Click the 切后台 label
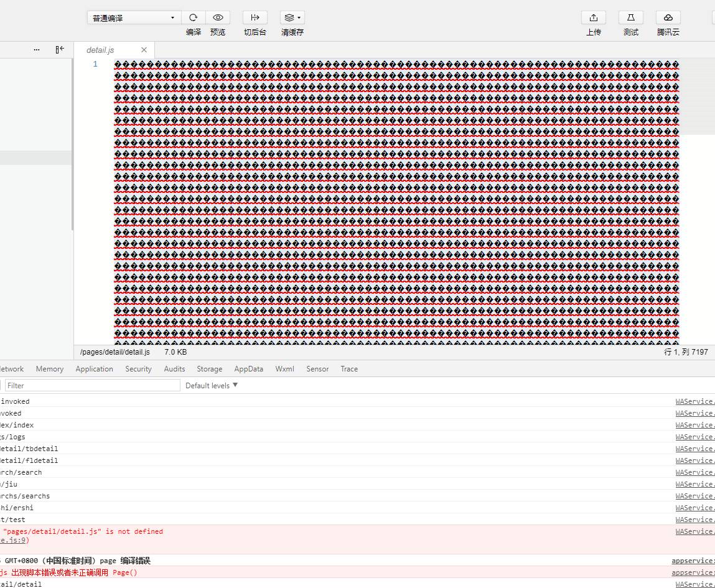The height and width of the screenshot is (588, 715). [x=255, y=32]
